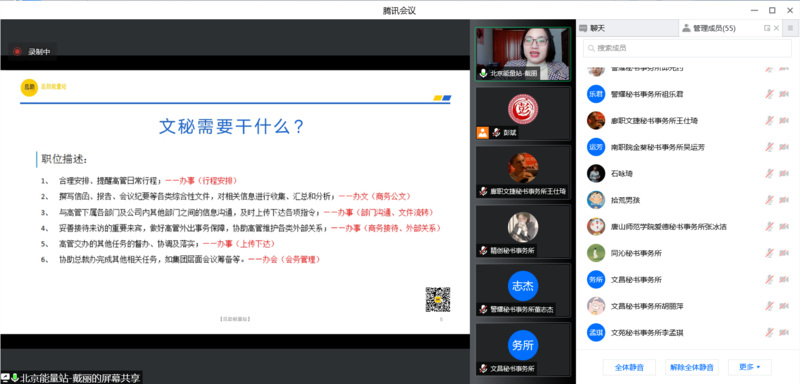Click the 搜索成员 search field
This screenshot has width=800, height=384.
pyautogui.click(x=687, y=48)
